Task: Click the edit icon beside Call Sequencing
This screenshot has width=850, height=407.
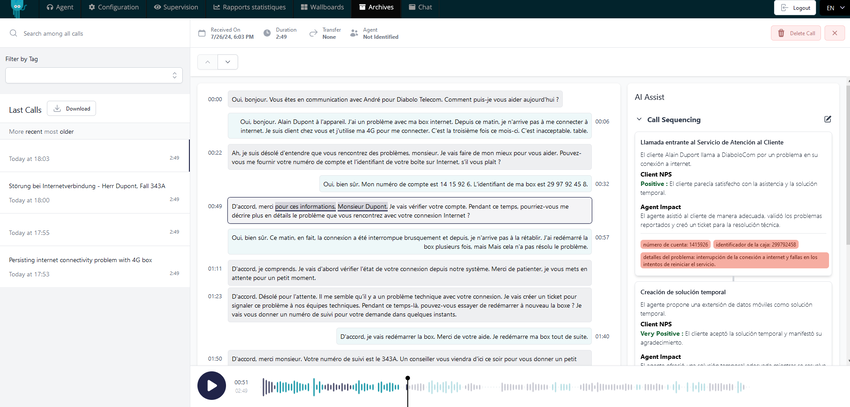Action: pyautogui.click(x=827, y=119)
